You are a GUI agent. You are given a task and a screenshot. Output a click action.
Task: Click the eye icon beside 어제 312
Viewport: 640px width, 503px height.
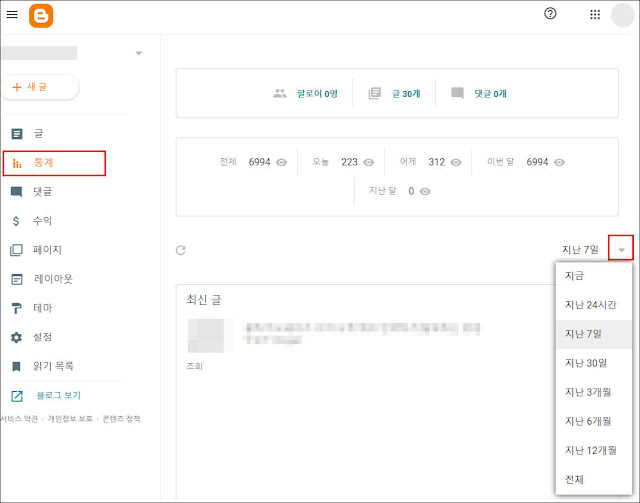456,162
